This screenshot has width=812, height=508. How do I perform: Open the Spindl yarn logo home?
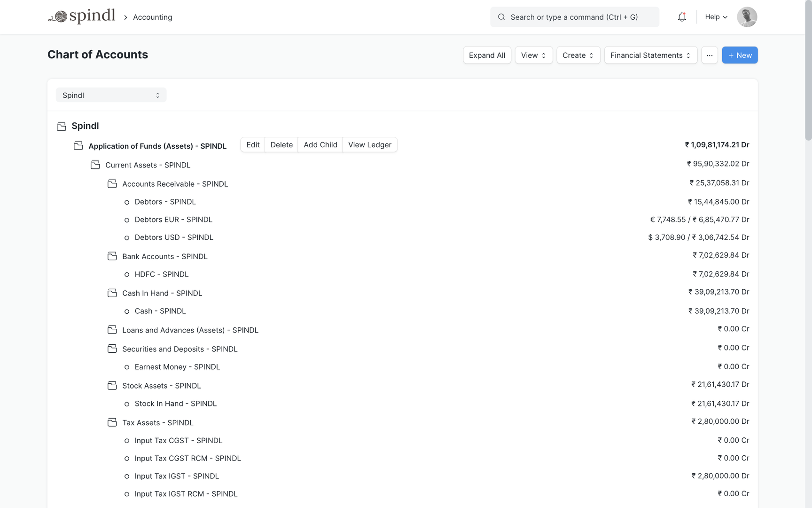(x=82, y=16)
